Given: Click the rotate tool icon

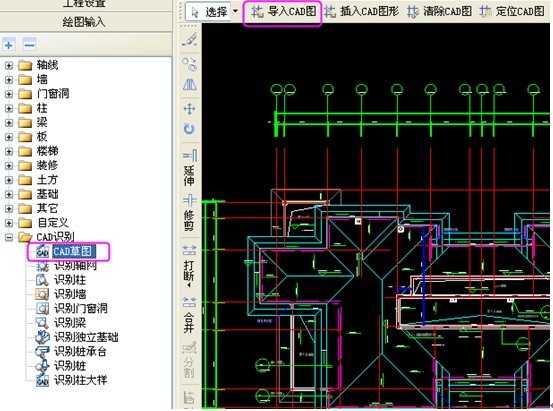Looking at the screenshot, I should pyautogui.click(x=190, y=129).
